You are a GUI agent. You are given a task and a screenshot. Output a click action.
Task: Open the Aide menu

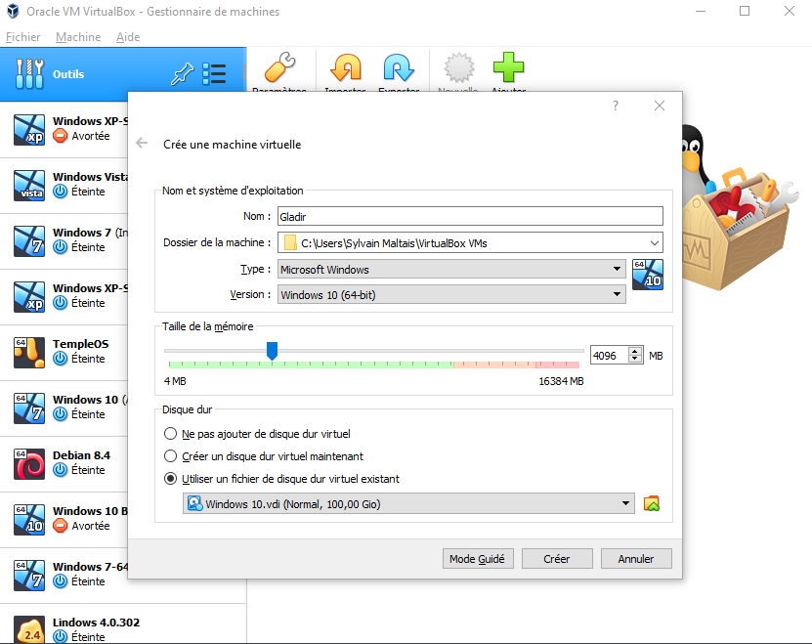(x=128, y=37)
